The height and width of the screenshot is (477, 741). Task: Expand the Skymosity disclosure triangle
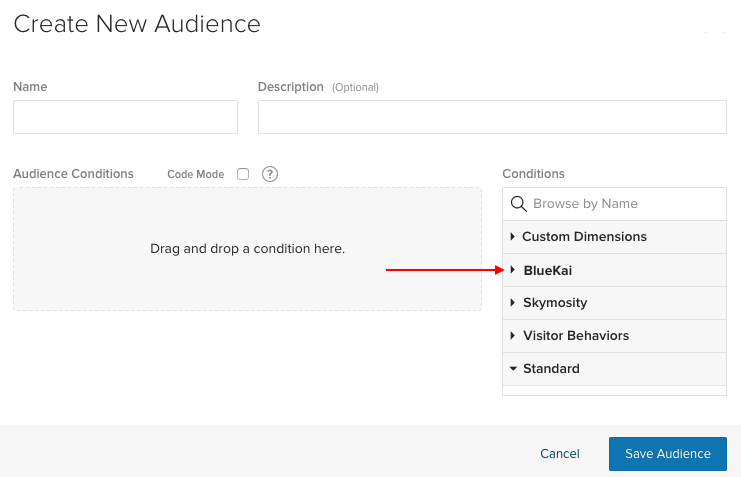coord(512,303)
